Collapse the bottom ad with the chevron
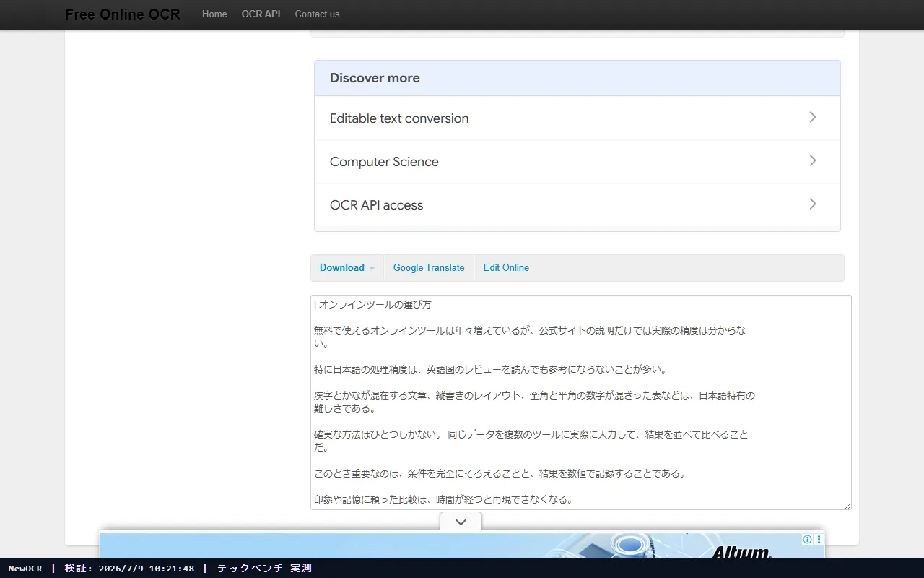This screenshot has height=578, width=924. click(461, 522)
